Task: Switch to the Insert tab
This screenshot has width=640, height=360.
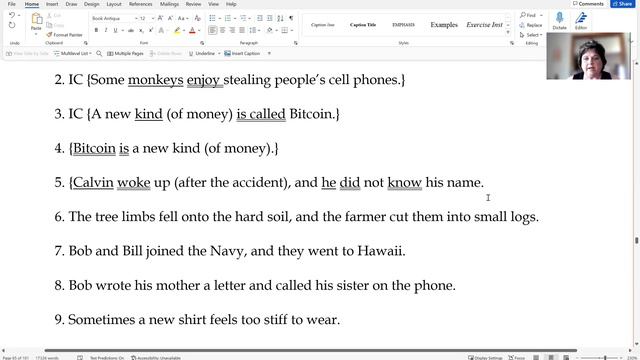Action: [52, 4]
